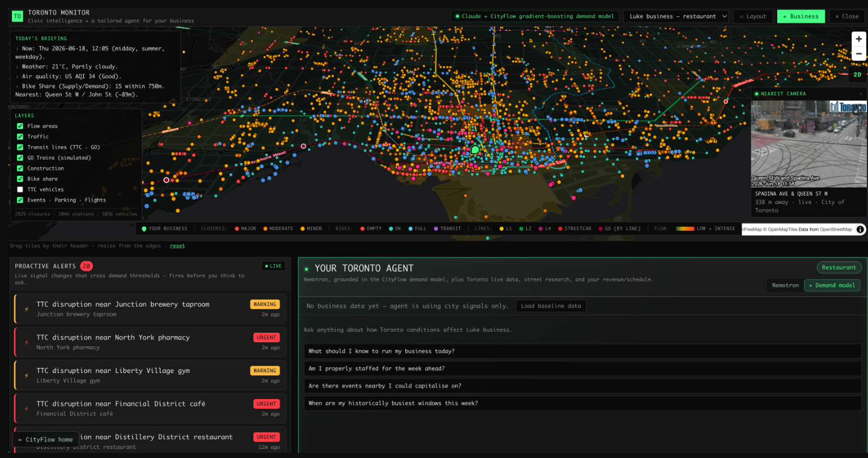Click the MAJOR closures red legend swatch
The image size is (868, 458).
tap(238, 228)
